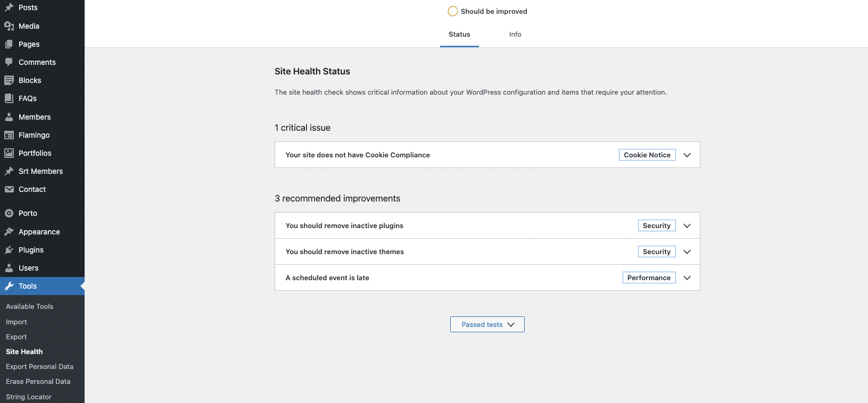
Task: Click the Cookie Notice badge
Action: click(647, 155)
